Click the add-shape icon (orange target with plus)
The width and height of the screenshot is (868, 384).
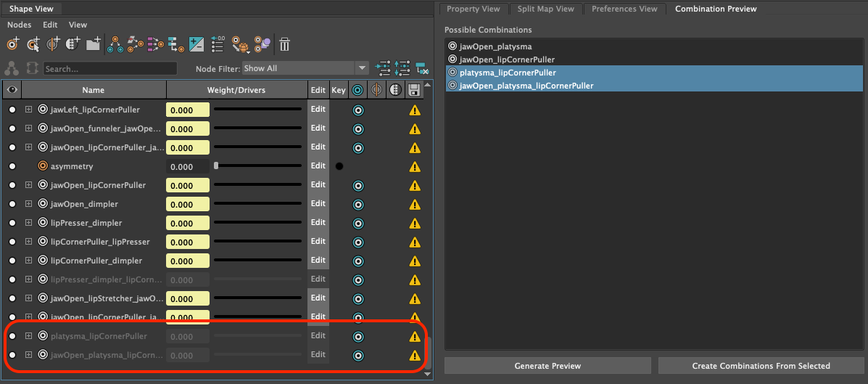(13, 44)
